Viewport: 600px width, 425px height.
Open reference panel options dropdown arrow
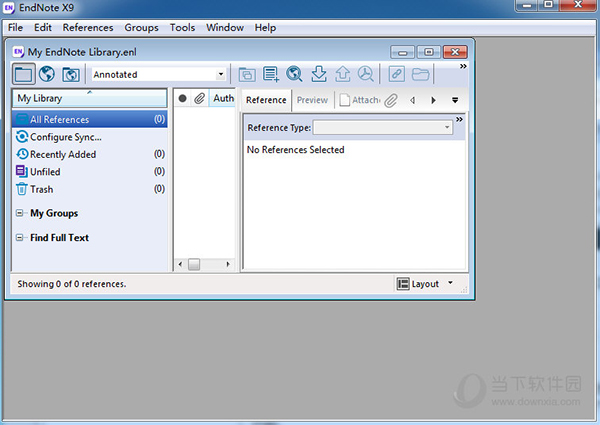click(x=455, y=100)
